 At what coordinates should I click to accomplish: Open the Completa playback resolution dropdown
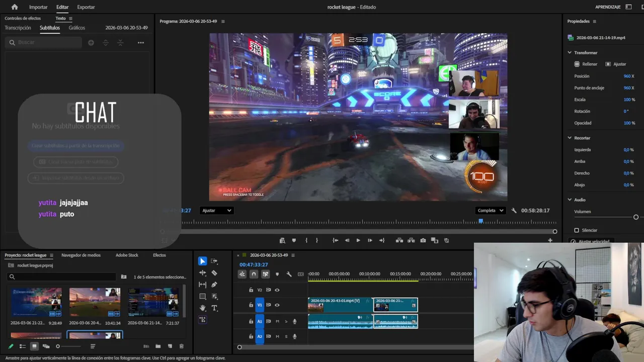click(491, 211)
